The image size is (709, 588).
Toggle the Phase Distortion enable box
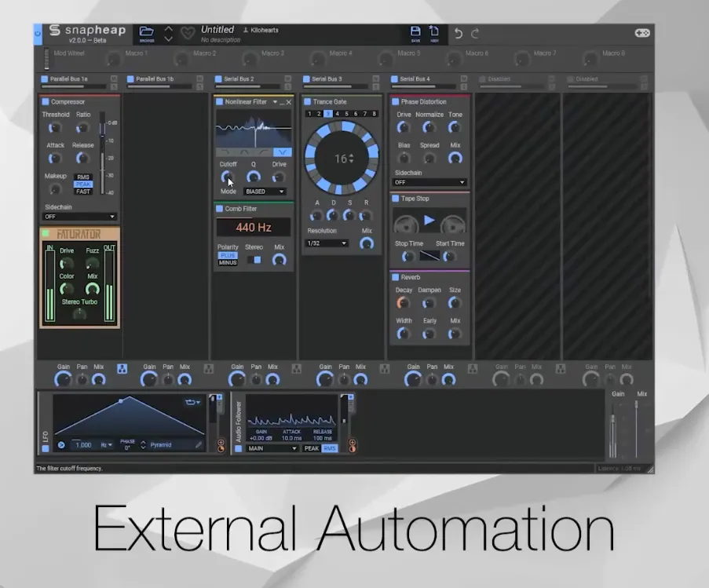(x=395, y=102)
